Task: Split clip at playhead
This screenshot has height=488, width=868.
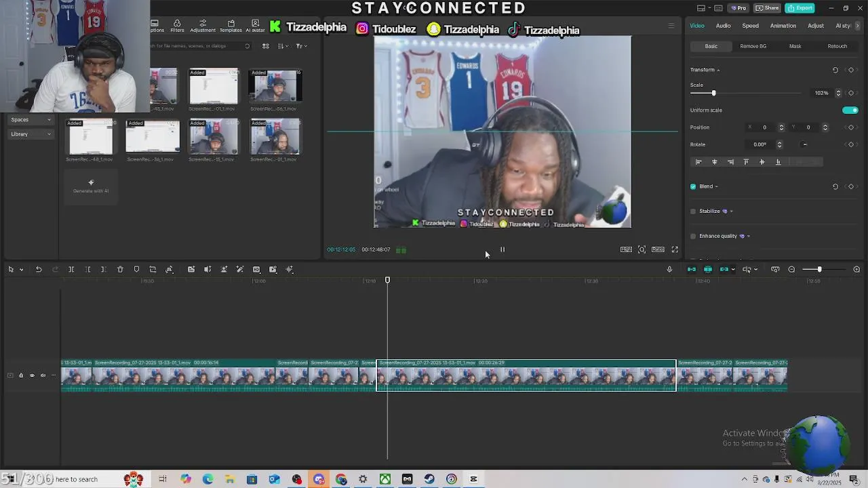Action: (71, 270)
